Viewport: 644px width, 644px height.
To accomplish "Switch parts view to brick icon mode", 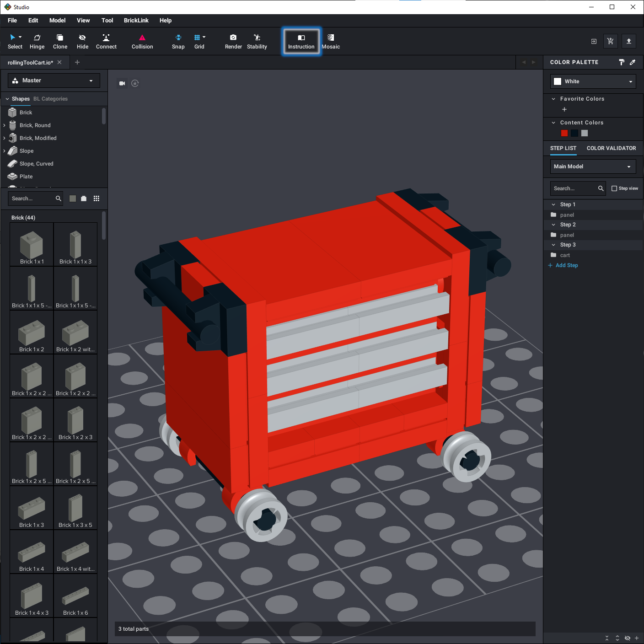I will 84,199.
